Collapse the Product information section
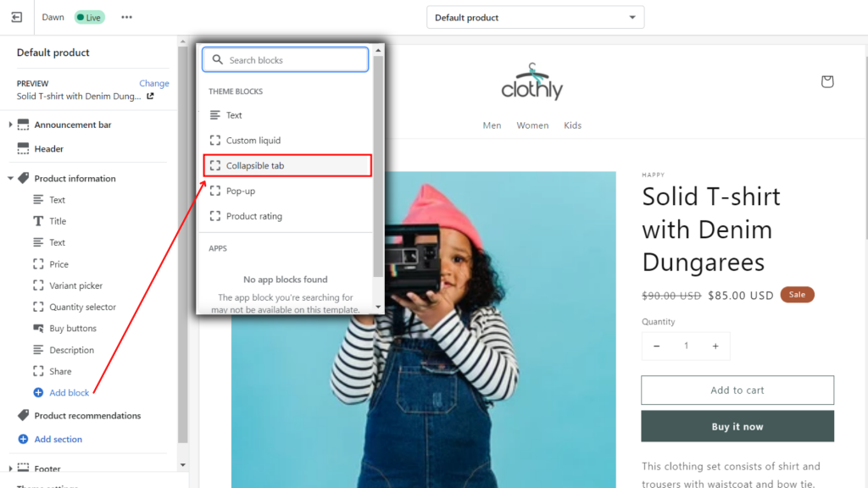 pos(9,178)
